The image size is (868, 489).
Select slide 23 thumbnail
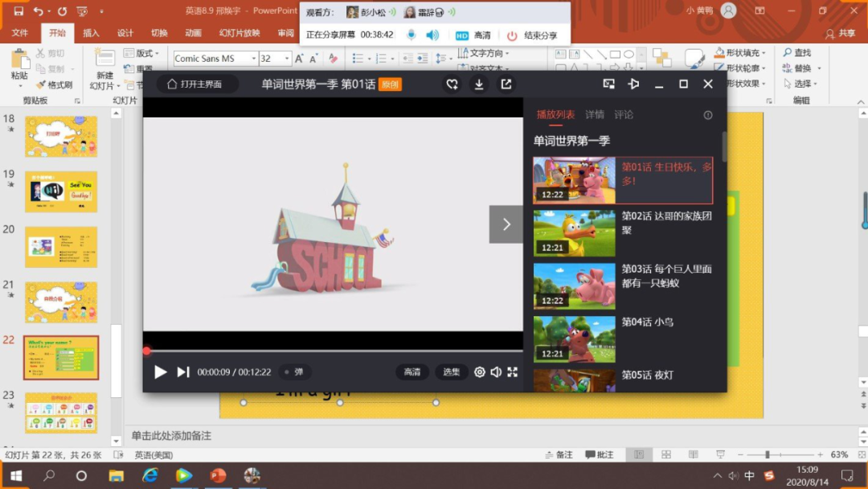point(61,413)
